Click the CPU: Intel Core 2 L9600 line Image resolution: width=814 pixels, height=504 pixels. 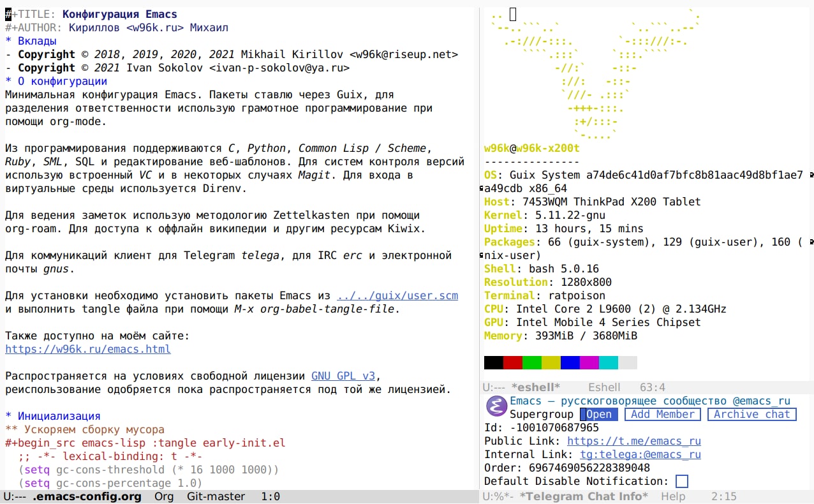coord(605,309)
